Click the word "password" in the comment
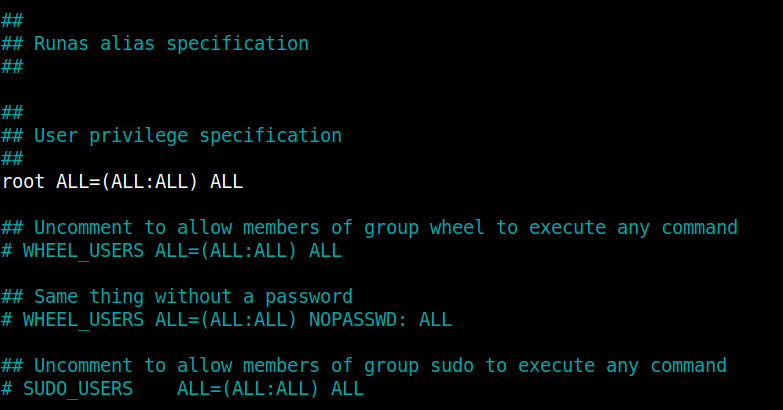 click(309, 296)
